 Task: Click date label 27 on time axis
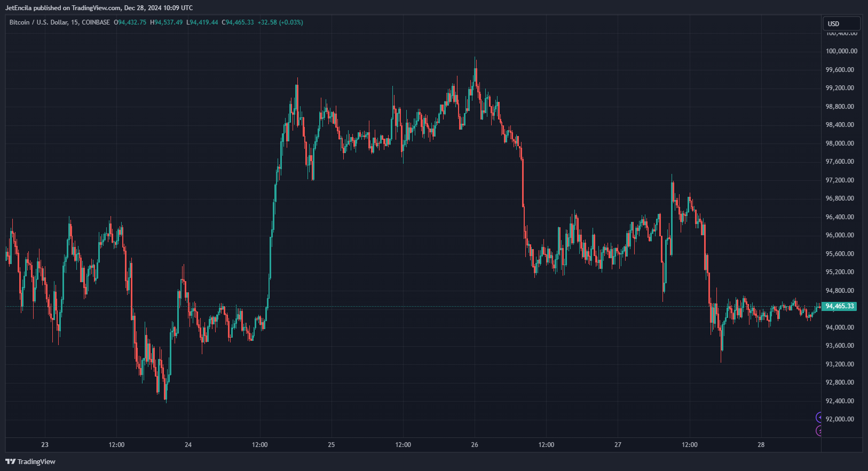click(x=618, y=445)
